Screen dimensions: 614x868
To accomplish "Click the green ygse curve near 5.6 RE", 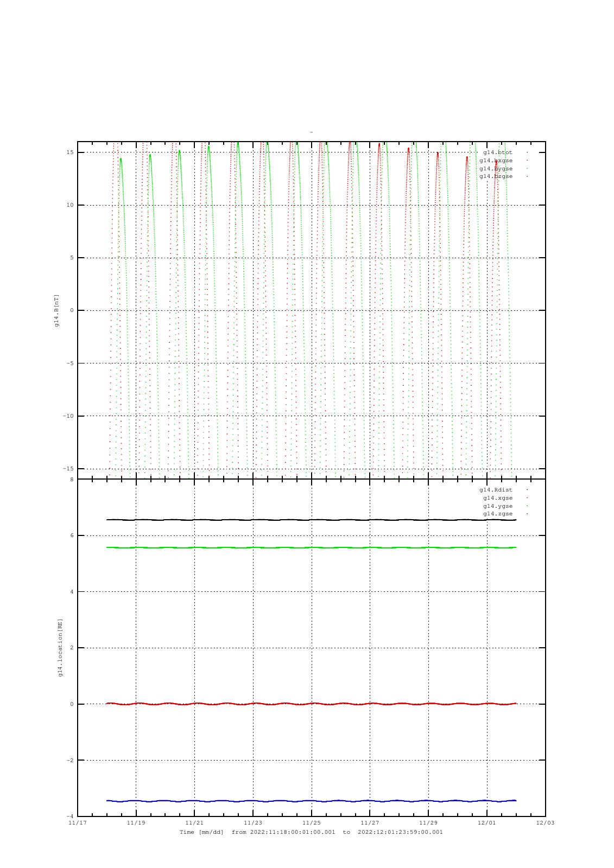I will (x=311, y=548).
